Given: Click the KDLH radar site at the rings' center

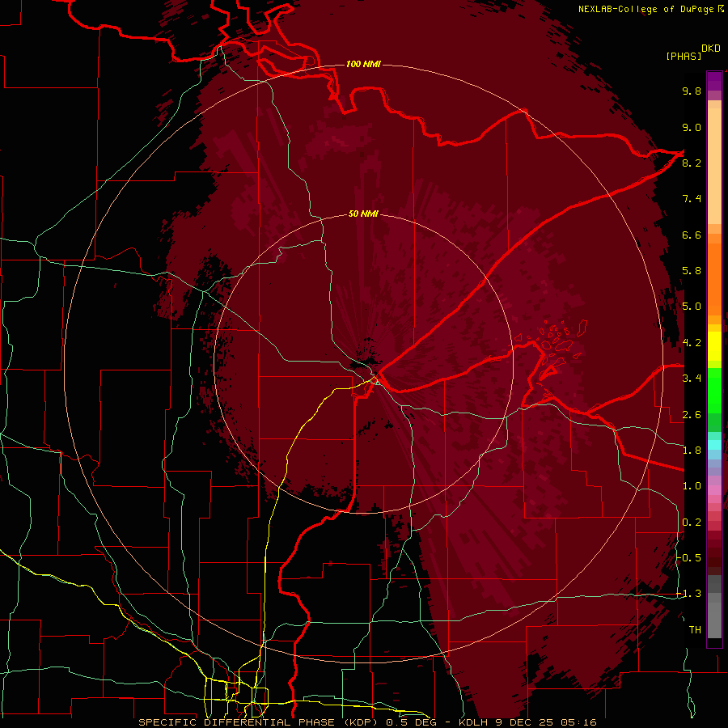Looking at the screenshot, I should [x=363, y=363].
